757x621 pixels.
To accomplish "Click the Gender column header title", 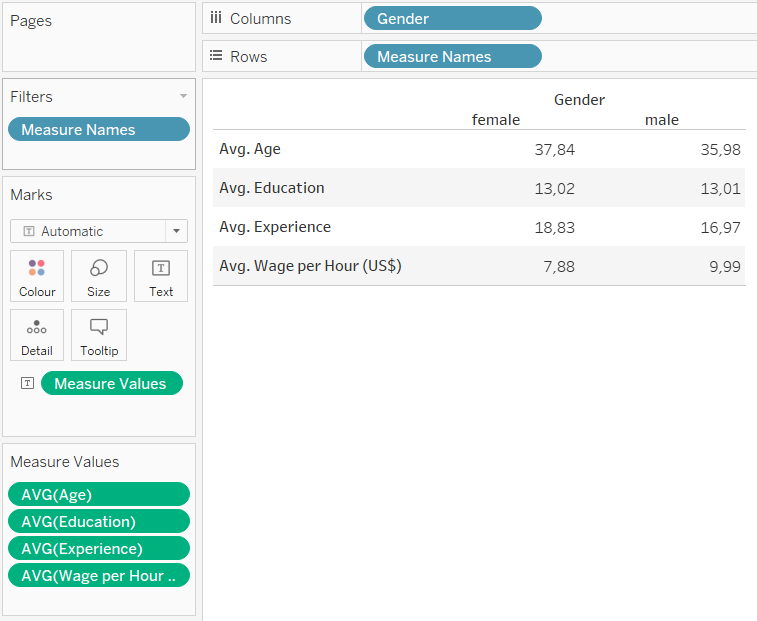I will click(x=579, y=99).
